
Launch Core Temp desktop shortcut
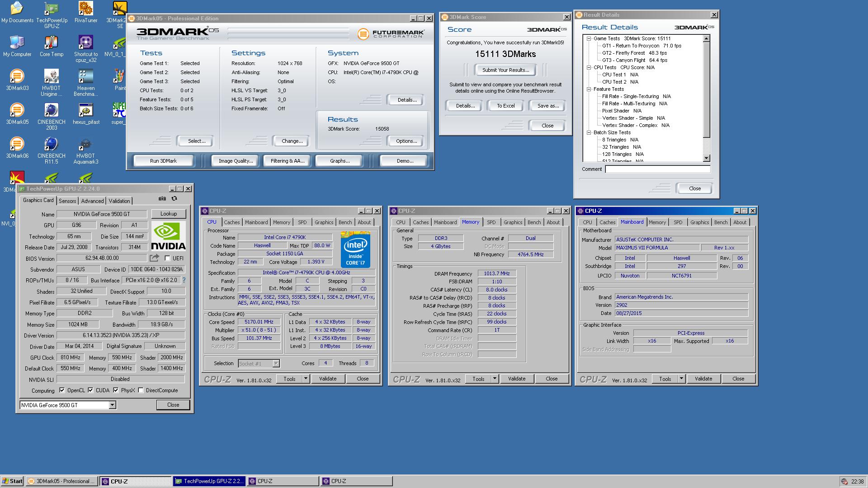[52, 46]
